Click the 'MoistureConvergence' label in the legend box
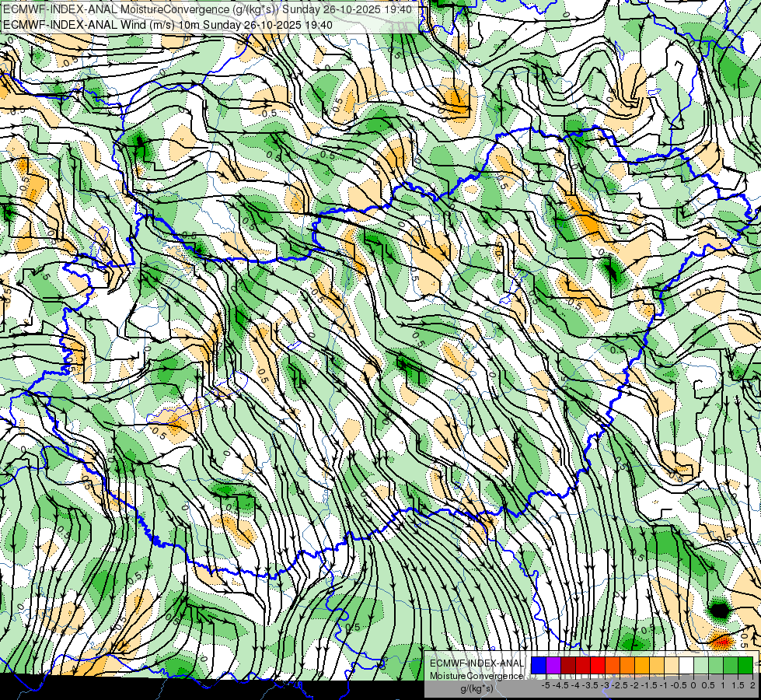The image size is (761, 700). [476, 676]
